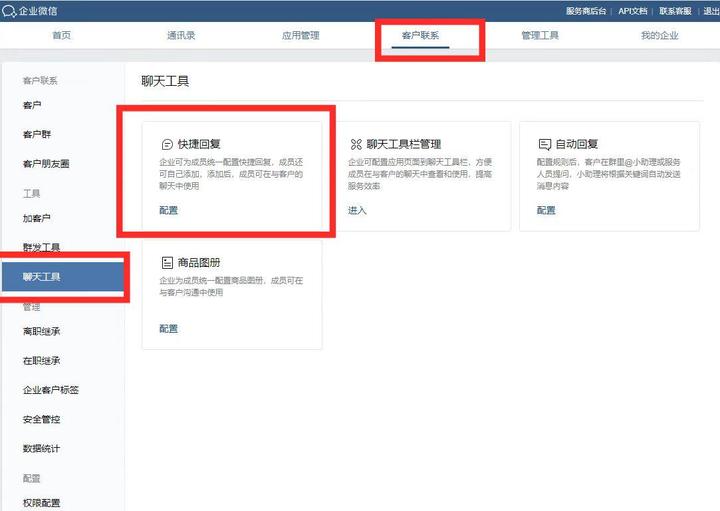Click 配置 under 快捷回复
Image resolution: width=720 pixels, height=511 pixels.
[168, 210]
